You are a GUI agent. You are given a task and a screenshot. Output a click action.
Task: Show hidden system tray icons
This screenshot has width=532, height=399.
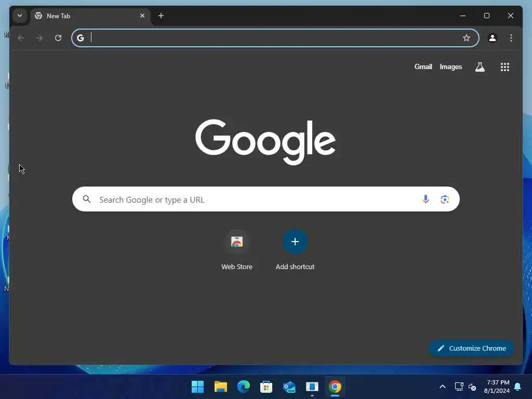[x=443, y=387]
